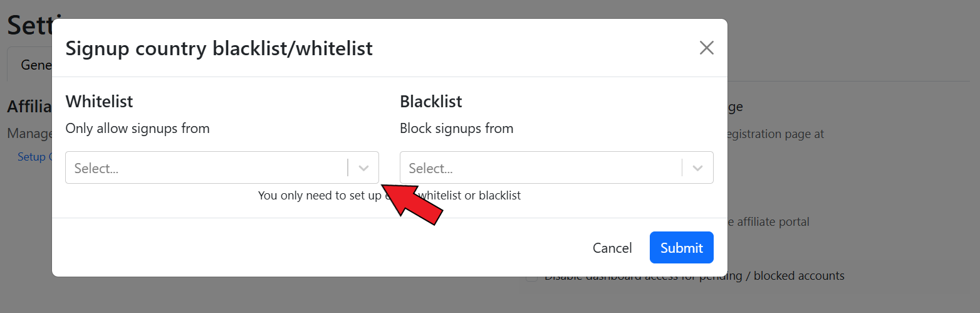
Task: Select the "Block signups from" label
Action: click(x=456, y=129)
